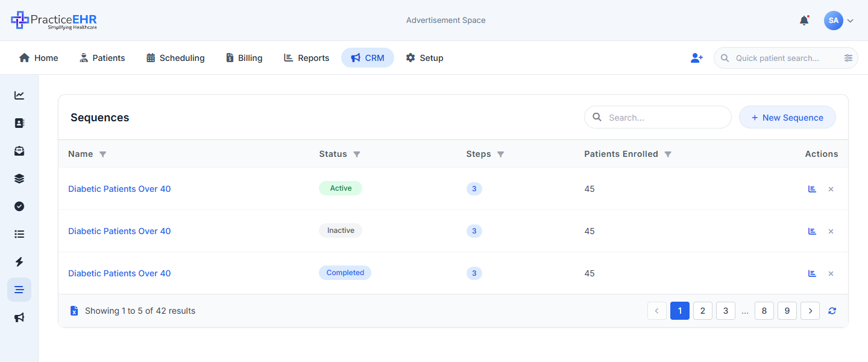Click the steps count badge in Inactive row

pos(474,231)
